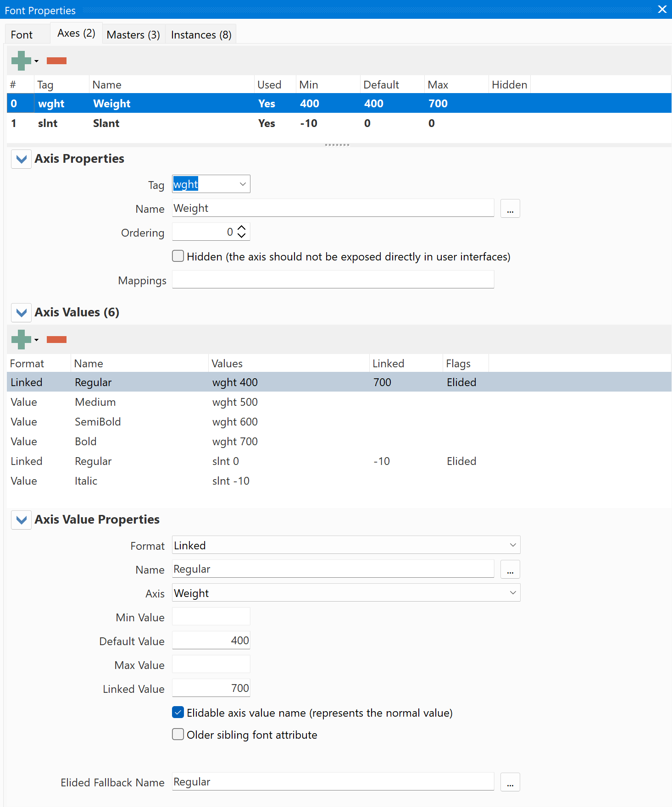Click the Default column header
672x807 pixels.
point(392,84)
